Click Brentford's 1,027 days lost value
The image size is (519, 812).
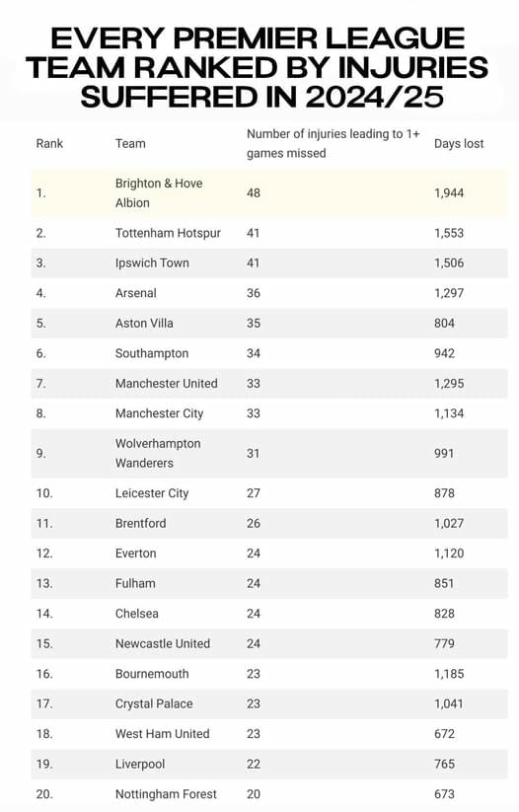(449, 523)
